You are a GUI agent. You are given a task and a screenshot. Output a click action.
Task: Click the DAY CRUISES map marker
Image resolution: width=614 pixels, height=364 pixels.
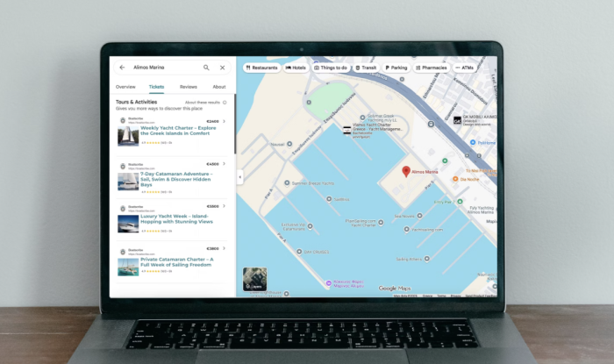point(299,252)
